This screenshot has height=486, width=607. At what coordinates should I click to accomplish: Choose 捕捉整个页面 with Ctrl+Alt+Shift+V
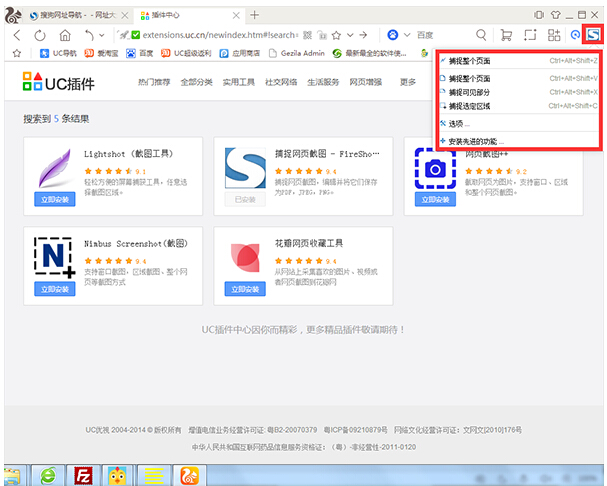(x=519, y=79)
